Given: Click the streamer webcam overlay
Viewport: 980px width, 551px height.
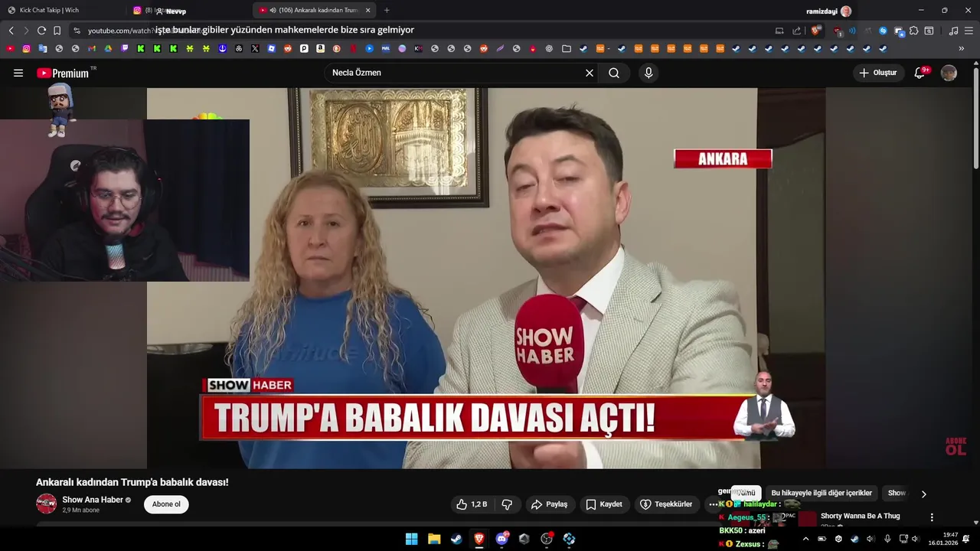Looking at the screenshot, I should (125, 201).
